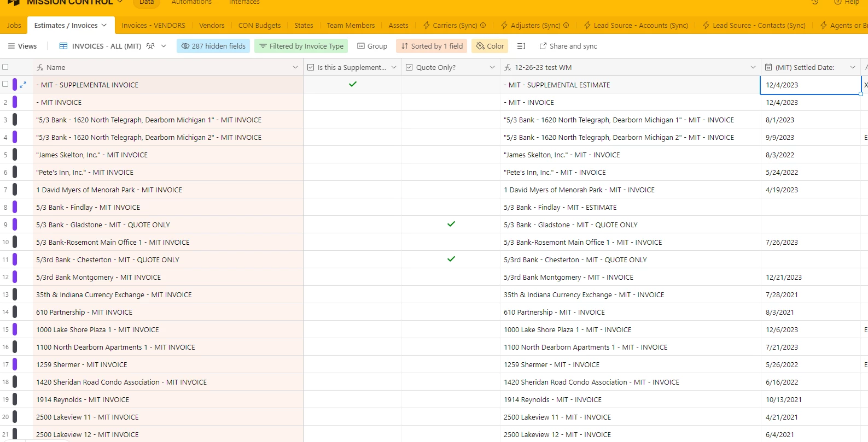The height and width of the screenshot is (442, 868).
Task: Click Filtered by Invoice Type button
Action: pos(301,46)
